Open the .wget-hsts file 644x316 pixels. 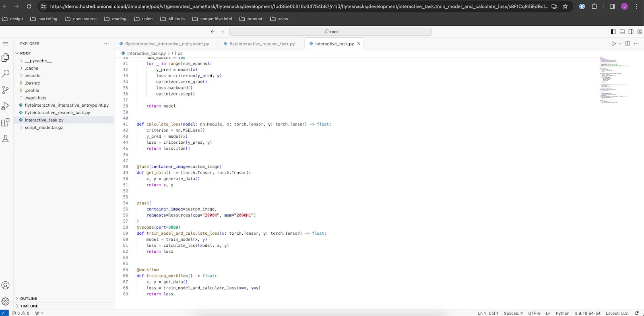64,98
